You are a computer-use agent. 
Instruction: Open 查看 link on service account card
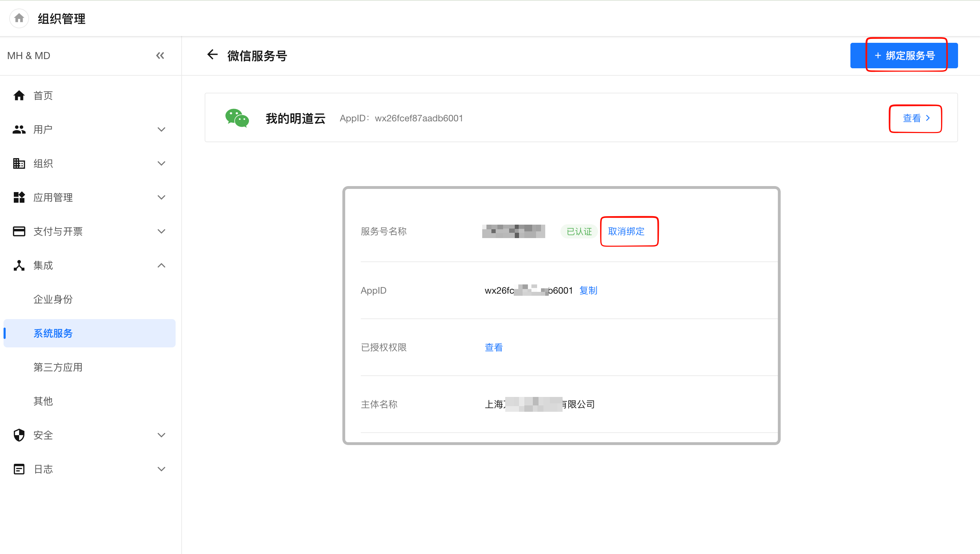pos(915,118)
